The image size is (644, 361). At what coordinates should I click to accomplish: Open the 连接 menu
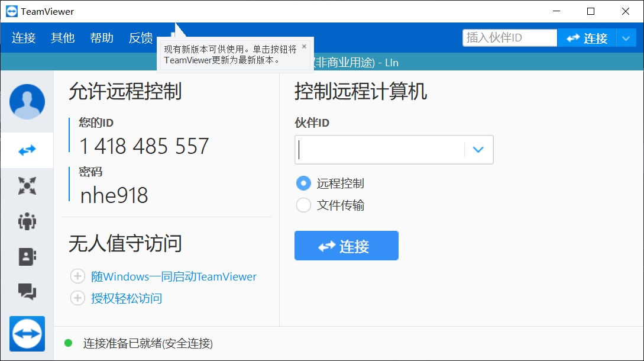tap(24, 38)
